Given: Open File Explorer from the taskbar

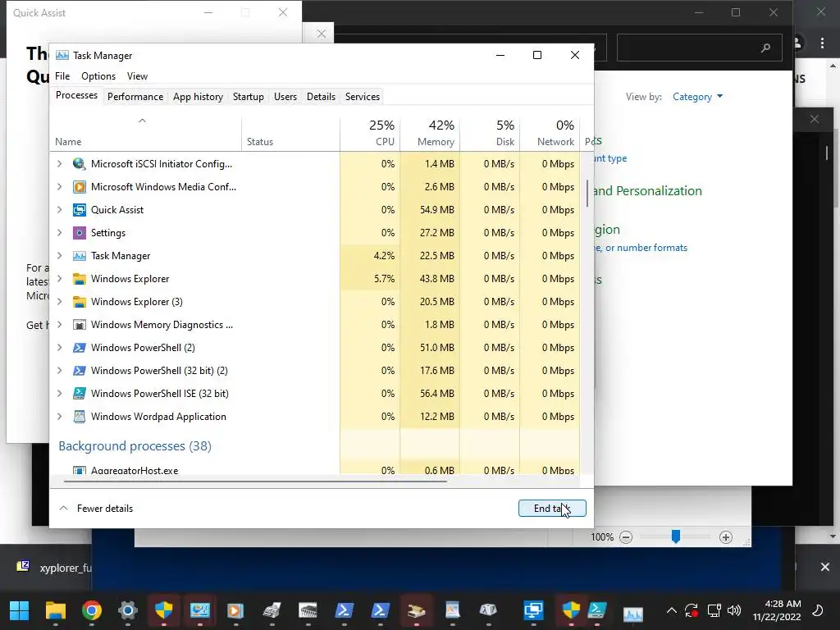Looking at the screenshot, I should (x=56, y=610).
